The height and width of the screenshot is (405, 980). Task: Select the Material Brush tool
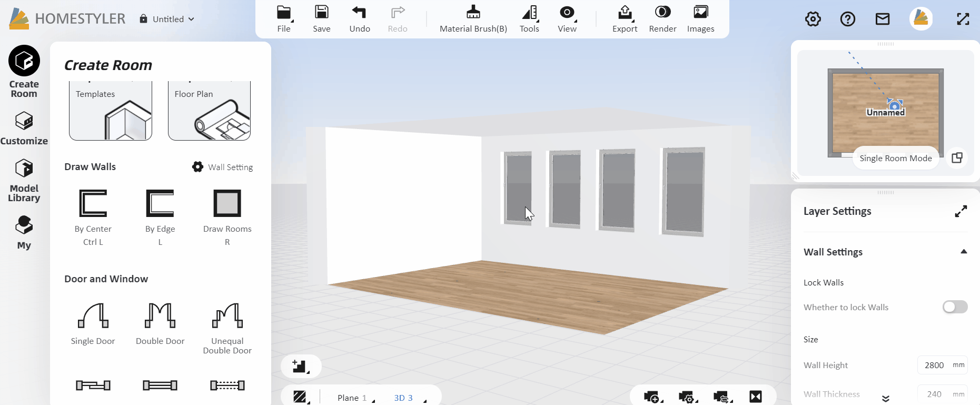pyautogui.click(x=473, y=19)
